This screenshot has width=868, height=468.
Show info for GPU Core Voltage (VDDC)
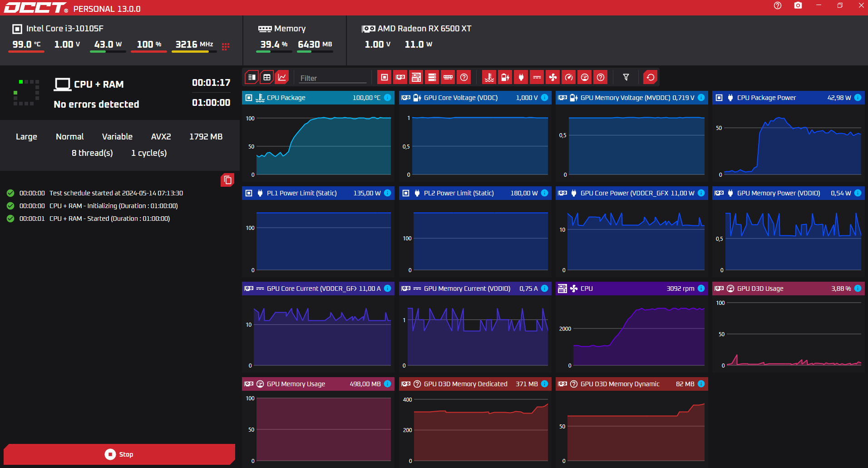545,98
